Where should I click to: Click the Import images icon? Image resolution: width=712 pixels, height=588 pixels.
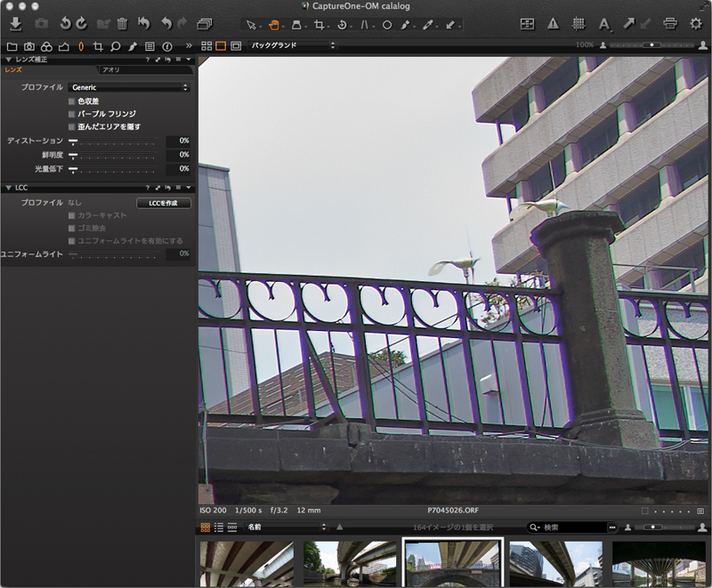[x=15, y=24]
